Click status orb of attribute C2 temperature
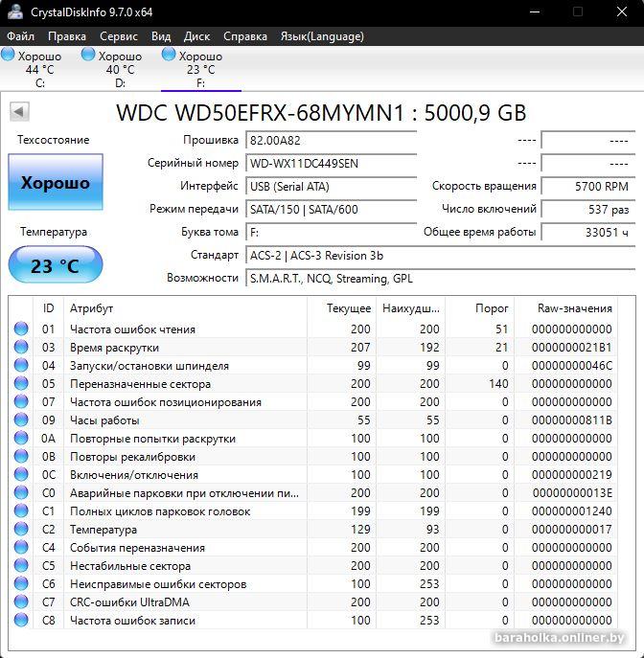 click(x=21, y=529)
